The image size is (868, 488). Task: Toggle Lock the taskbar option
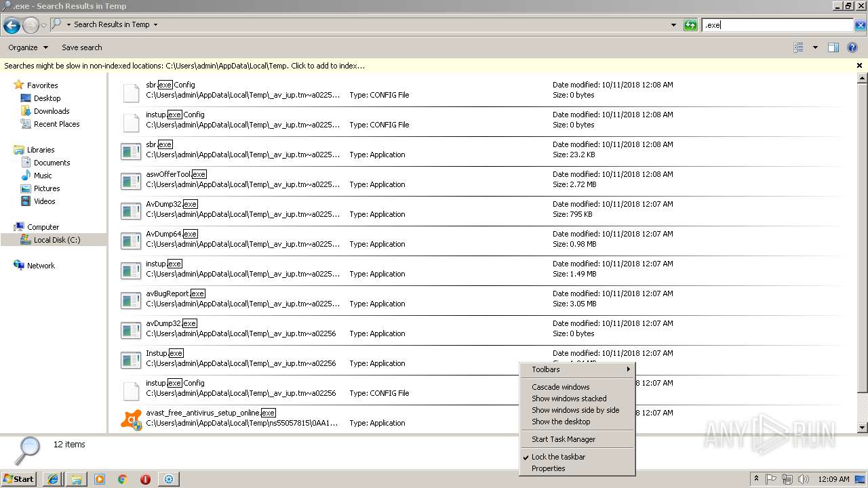(577, 457)
